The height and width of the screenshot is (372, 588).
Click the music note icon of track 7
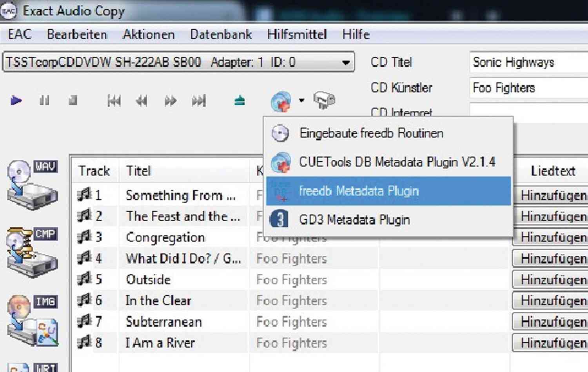tap(84, 321)
